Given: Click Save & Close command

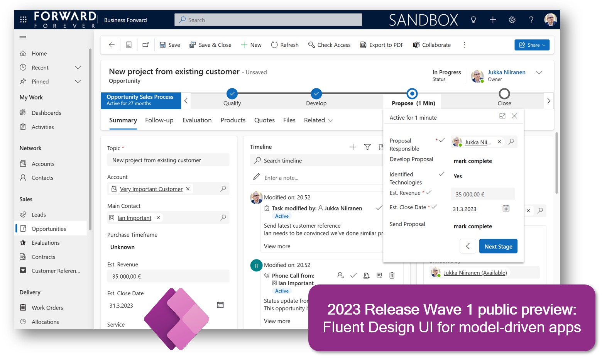Looking at the screenshot, I should pyautogui.click(x=210, y=45).
